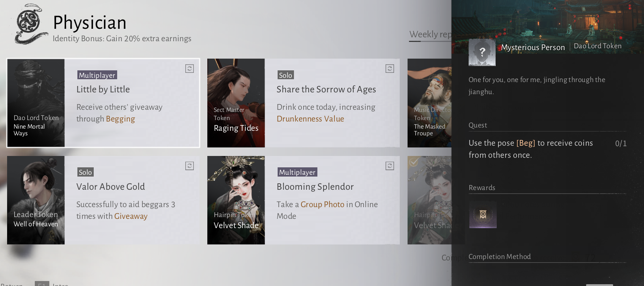
Task: Click the Solo tag above Share the Sorrow of Ages
Action: click(285, 75)
